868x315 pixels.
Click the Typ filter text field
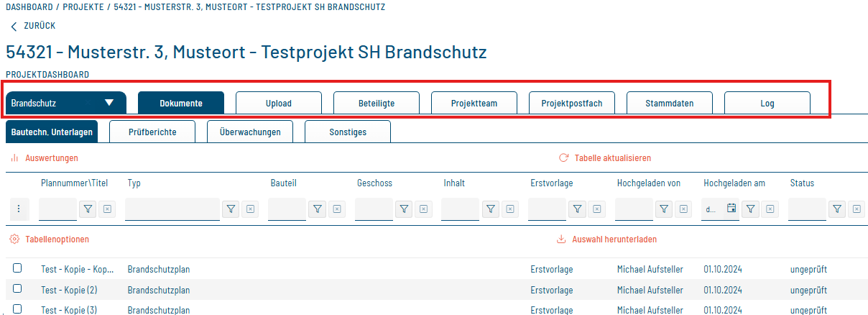coord(172,209)
